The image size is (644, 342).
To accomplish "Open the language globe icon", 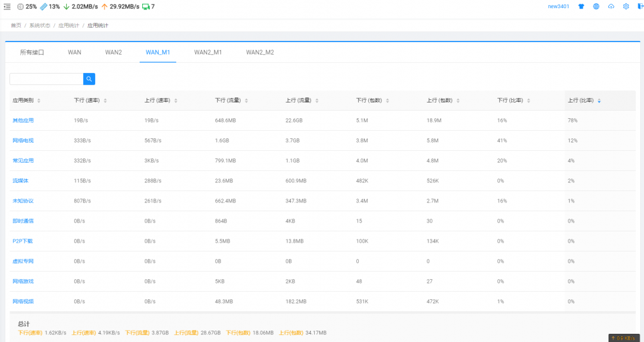I will 596,6.
